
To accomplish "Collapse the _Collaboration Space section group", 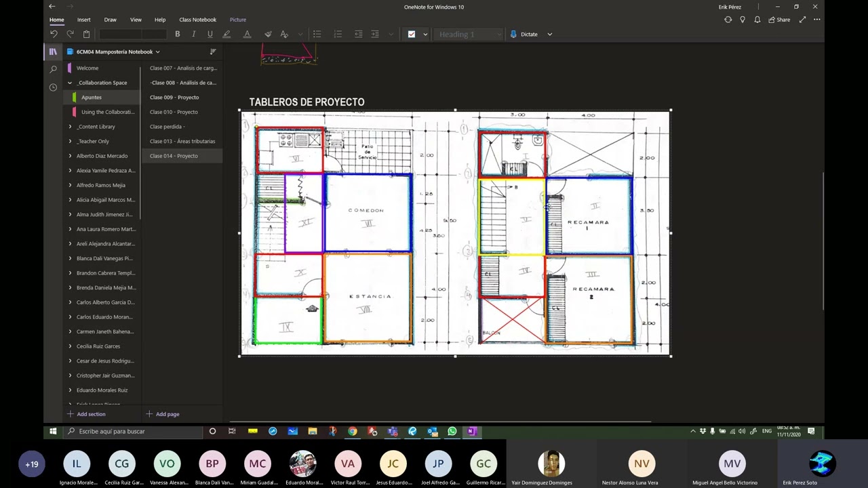I will [x=70, y=83].
